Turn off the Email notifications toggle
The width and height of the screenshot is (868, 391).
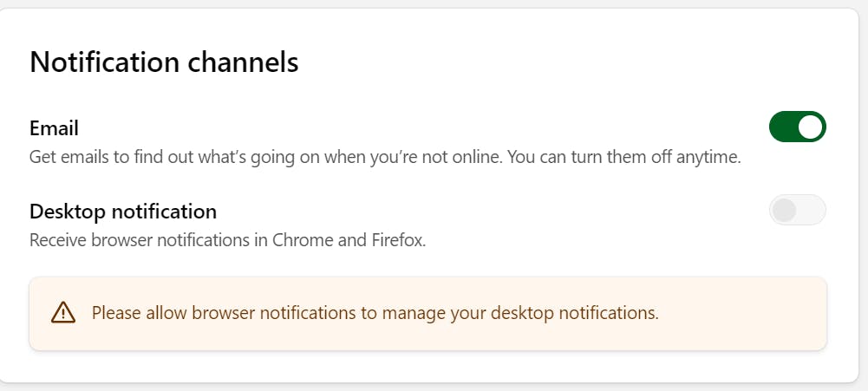click(797, 127)
